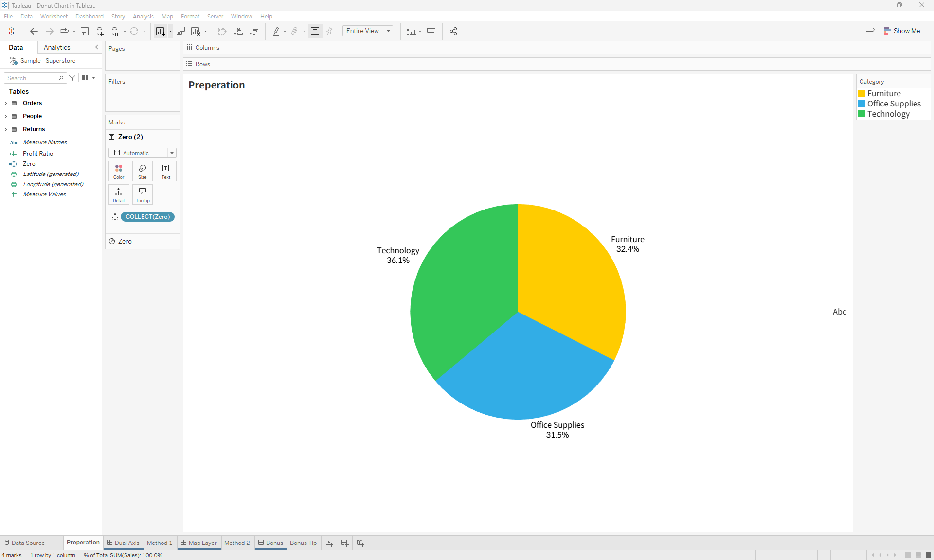The height and width of the screenshot is (560, 934).
Task: Toggle Show/Hide cards icon
Action: pos(412,31)
